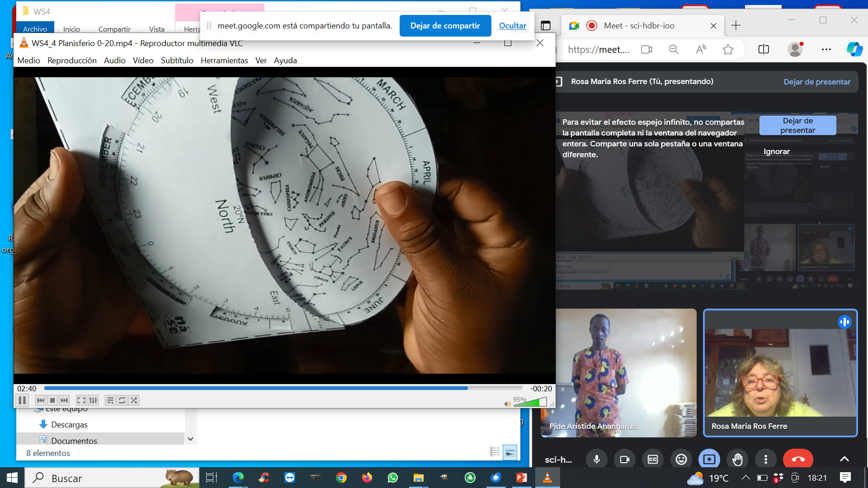Click the blue Dejar de presentar button
The image size is (868, 488).
(x=797, y=126)
